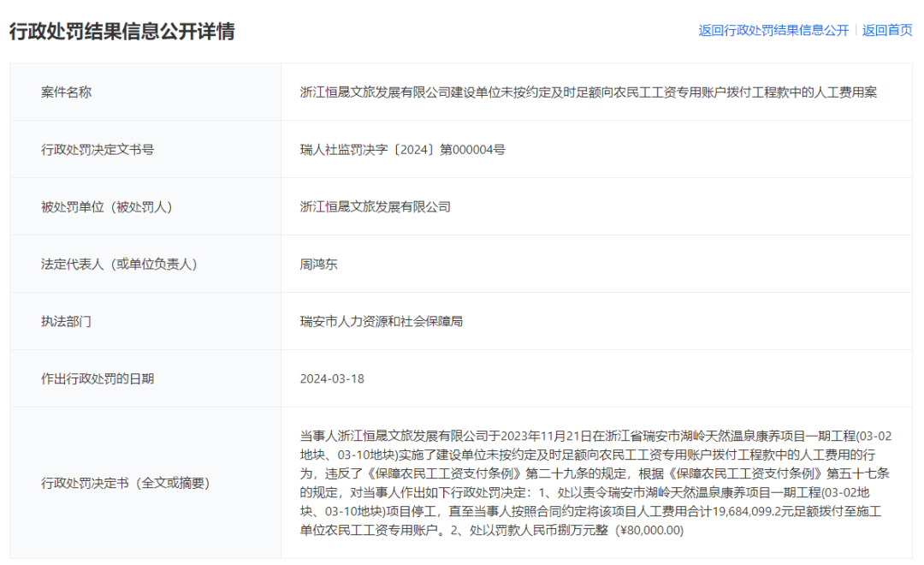Select punished unit value 浙江恒晟文旅发展有限公司

pyautogui.click(x=376, y=207)
